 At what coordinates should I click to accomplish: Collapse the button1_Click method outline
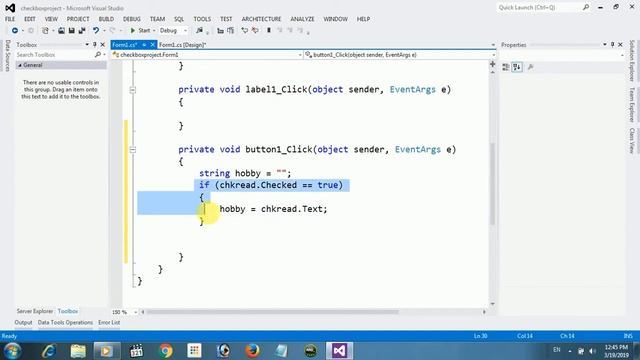pyautogui.click(x=133, y=150)
